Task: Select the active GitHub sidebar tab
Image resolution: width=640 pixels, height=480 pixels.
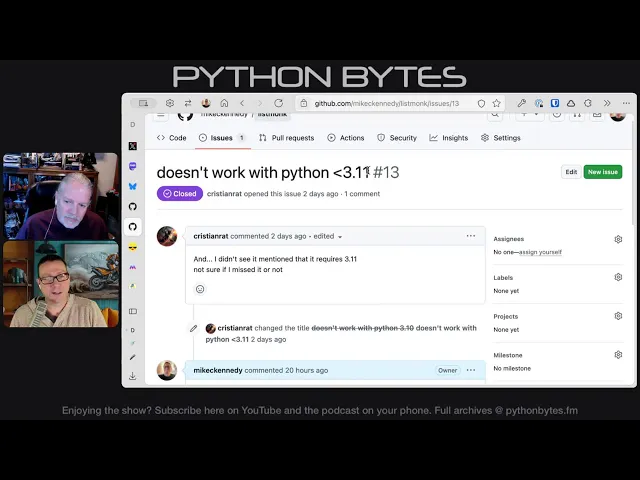Action: point(133,227)
